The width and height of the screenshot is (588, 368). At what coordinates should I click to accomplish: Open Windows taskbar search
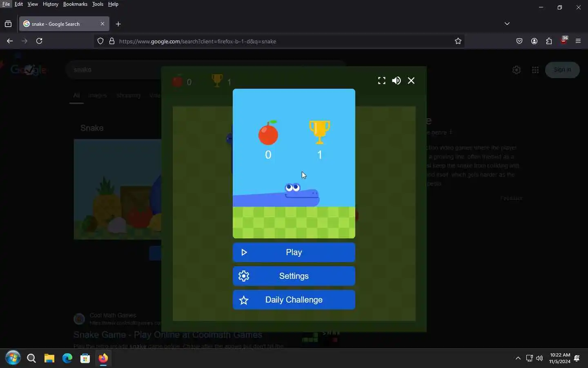click(x=31, y=359)
